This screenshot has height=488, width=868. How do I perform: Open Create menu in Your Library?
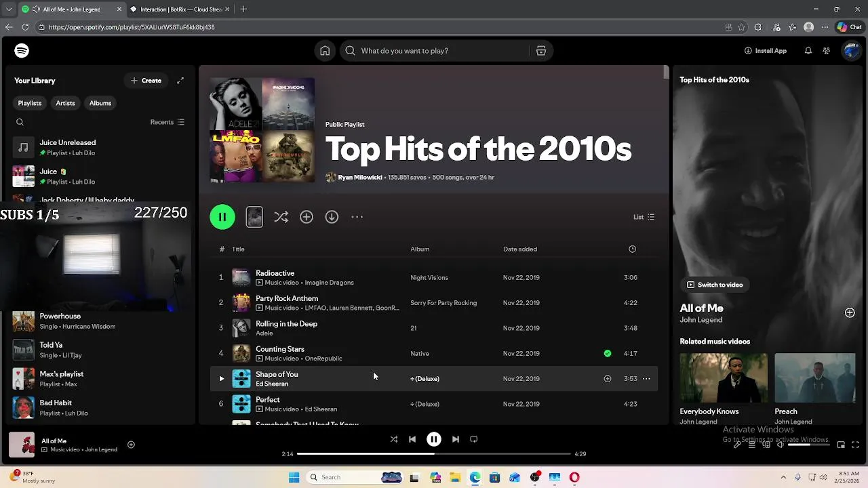tap(146, 81)
